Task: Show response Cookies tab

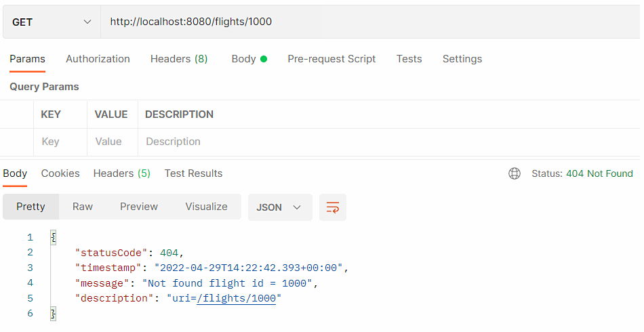Action: (x=60, y=173)
